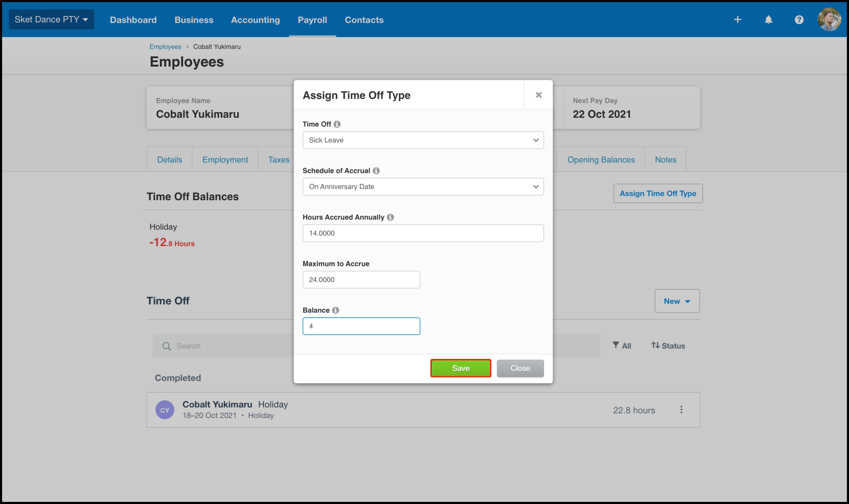This screenshot has height=504, width=849.
Task: Sort time off list by Status
Action: pos(668,346)
